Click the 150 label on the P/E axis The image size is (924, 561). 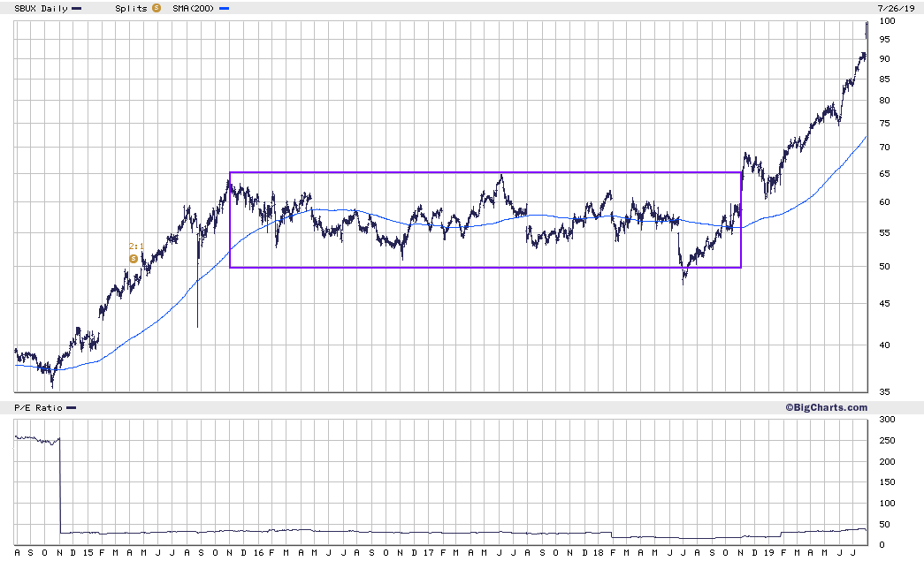887,481
